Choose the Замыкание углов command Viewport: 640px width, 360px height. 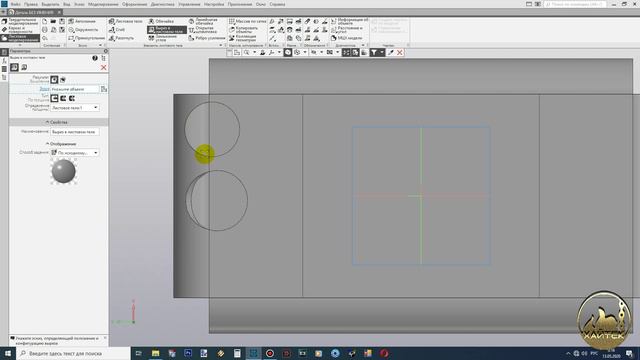(x=163, y=38)
